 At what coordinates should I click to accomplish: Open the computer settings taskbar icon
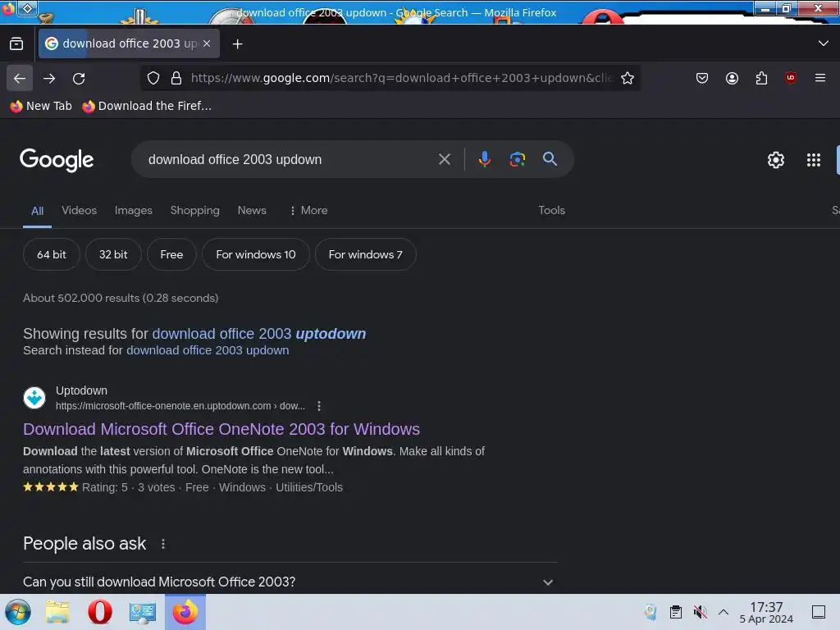click(x=142, y=612)
